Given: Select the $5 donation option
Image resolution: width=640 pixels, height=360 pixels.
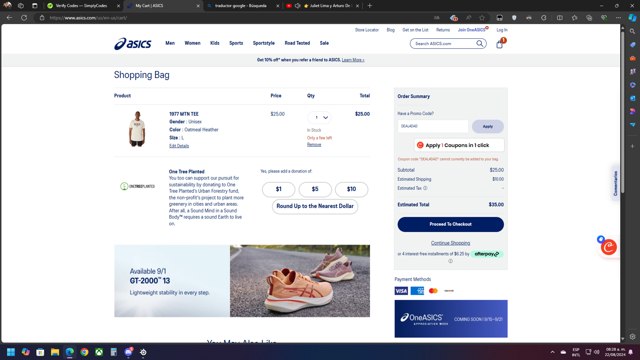Looking at the screenshot, I should pyautogui.click(x=315, y=189).
